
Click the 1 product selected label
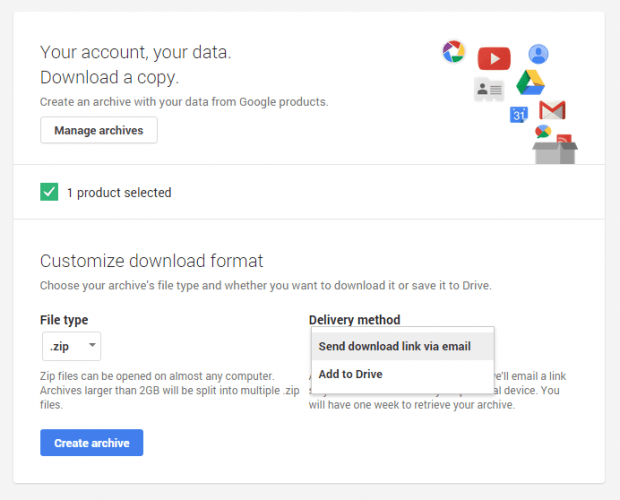pyautogui.click(x=119, y=192)
